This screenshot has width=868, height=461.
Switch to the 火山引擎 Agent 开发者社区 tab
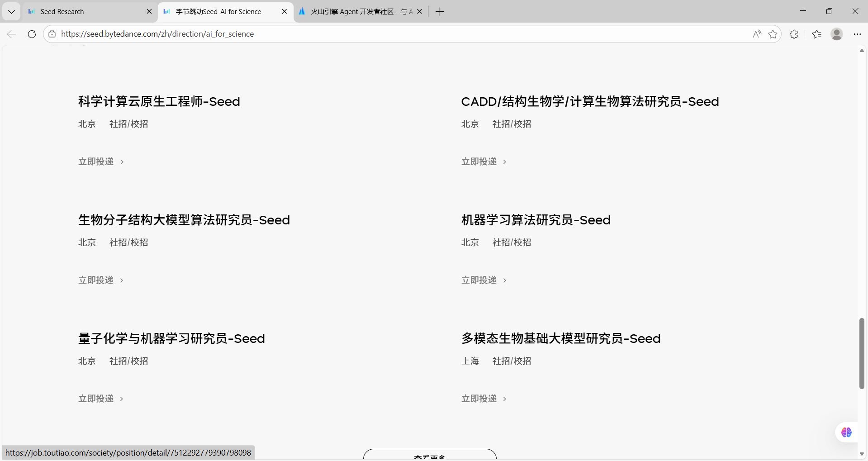pos(357,11)
